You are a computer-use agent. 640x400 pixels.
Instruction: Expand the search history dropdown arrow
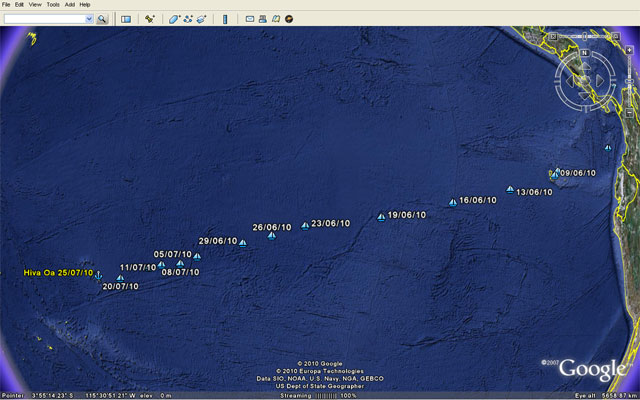(x=89, y=19)
